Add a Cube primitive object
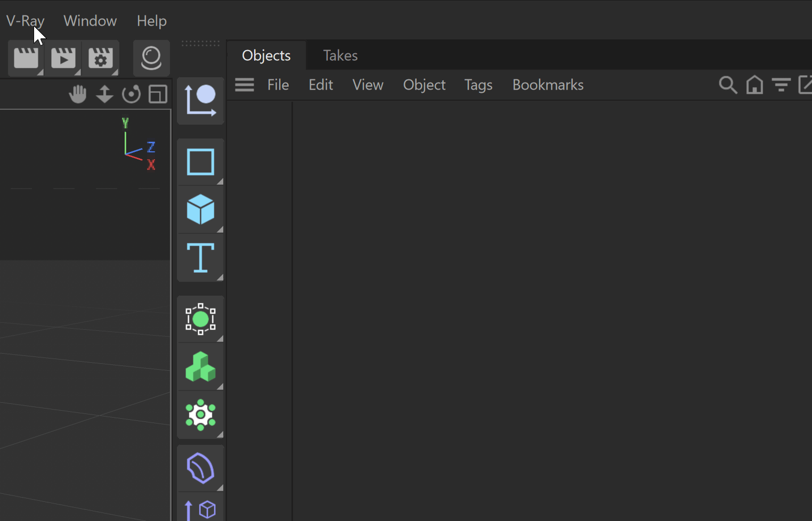The width and height of the screenshot is (812, 521). click(200, 209)
